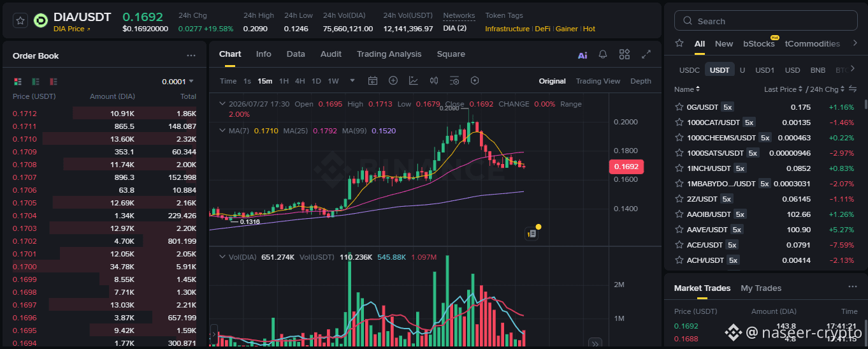868x349 pixels.
Task: Favorite the 1INCH/USDT pair star
Action: click(679, 168)
